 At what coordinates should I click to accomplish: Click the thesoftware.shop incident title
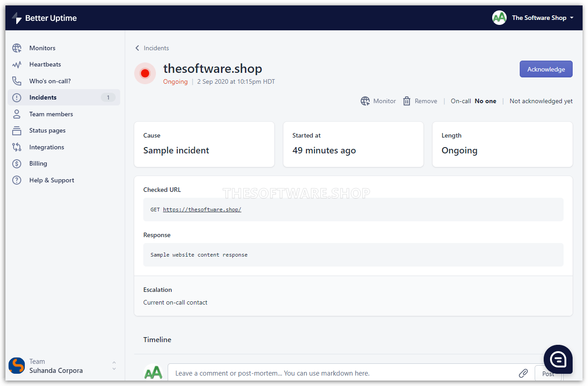(212, 68)
